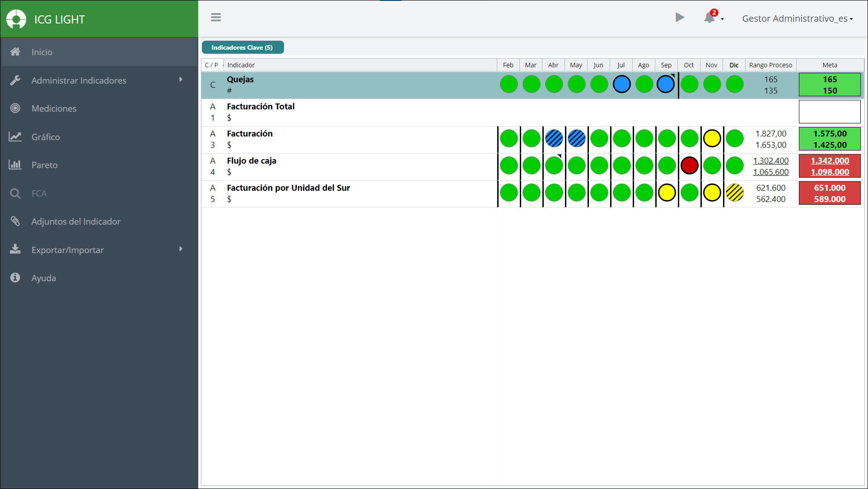868x489 pixels.
Task: Select blue Jul indicator for Quejas
Action: tap(621, 84)
